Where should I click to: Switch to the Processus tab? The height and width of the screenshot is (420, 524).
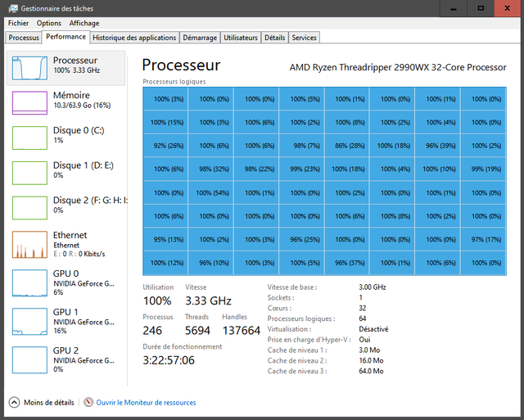click(x=24, y=38)
